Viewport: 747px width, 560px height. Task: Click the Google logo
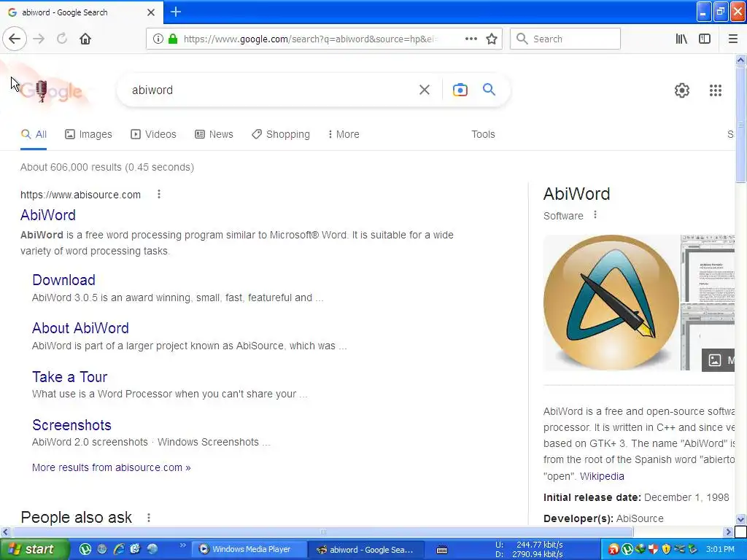click(x=52, y=90)
